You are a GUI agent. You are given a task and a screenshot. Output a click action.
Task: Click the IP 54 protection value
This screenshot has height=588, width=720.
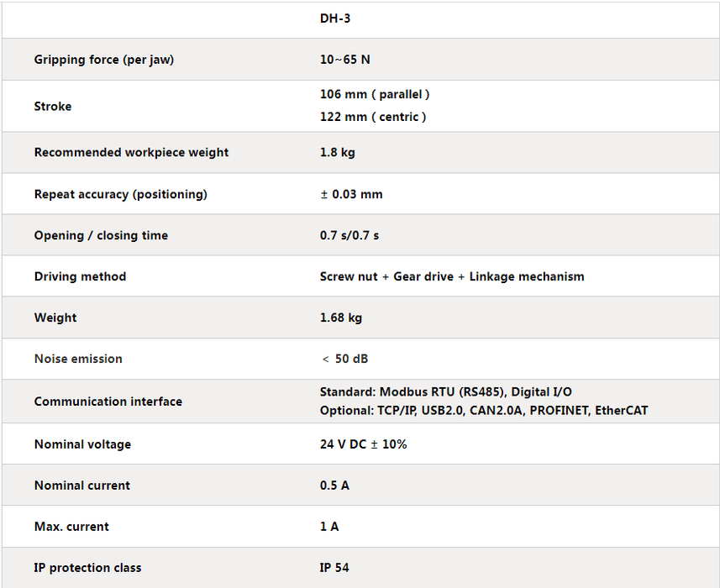click(x=334, y=568)
